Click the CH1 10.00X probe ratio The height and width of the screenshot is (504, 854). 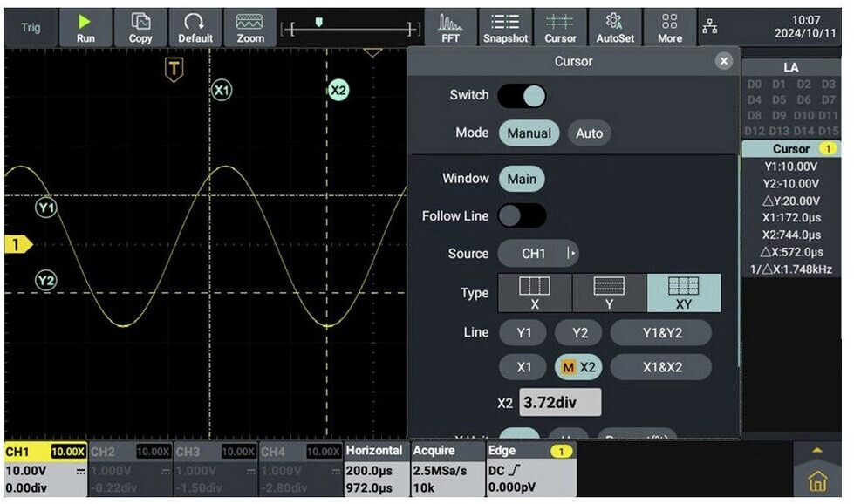click(68, 452)
